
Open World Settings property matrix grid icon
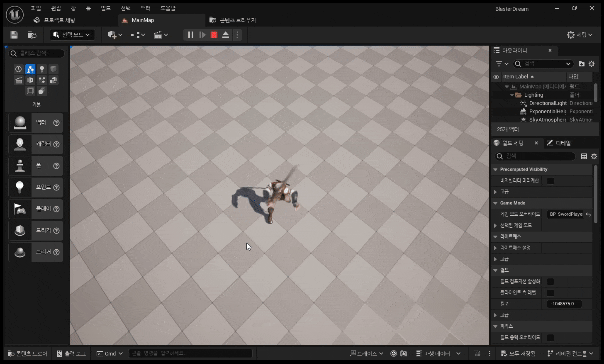coord(584,156)
